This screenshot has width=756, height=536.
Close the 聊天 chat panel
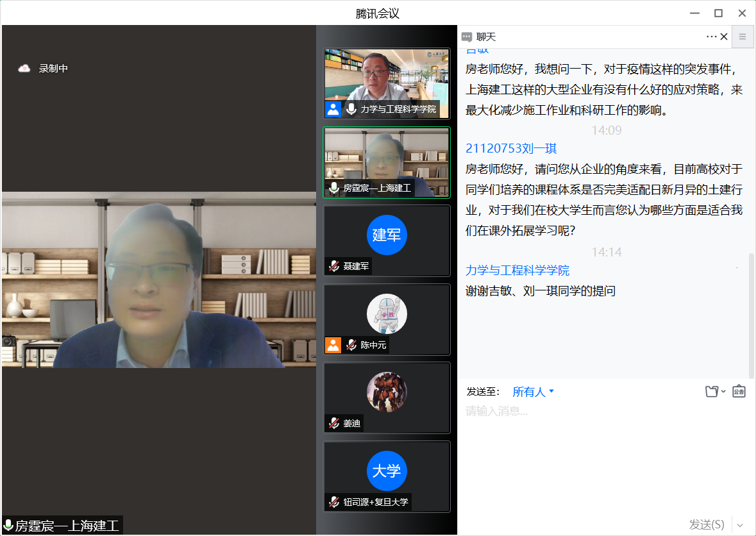click(x=724, y=37)
